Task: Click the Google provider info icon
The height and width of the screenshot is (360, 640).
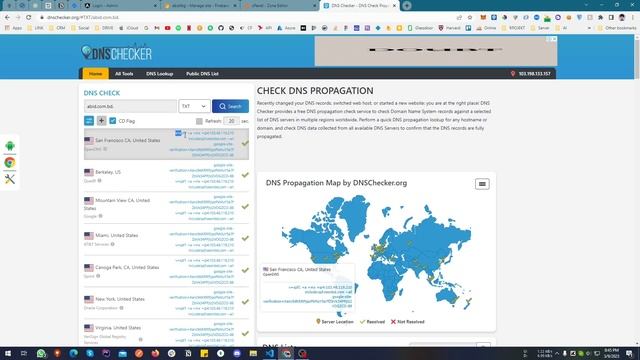Action: [100, 216]
